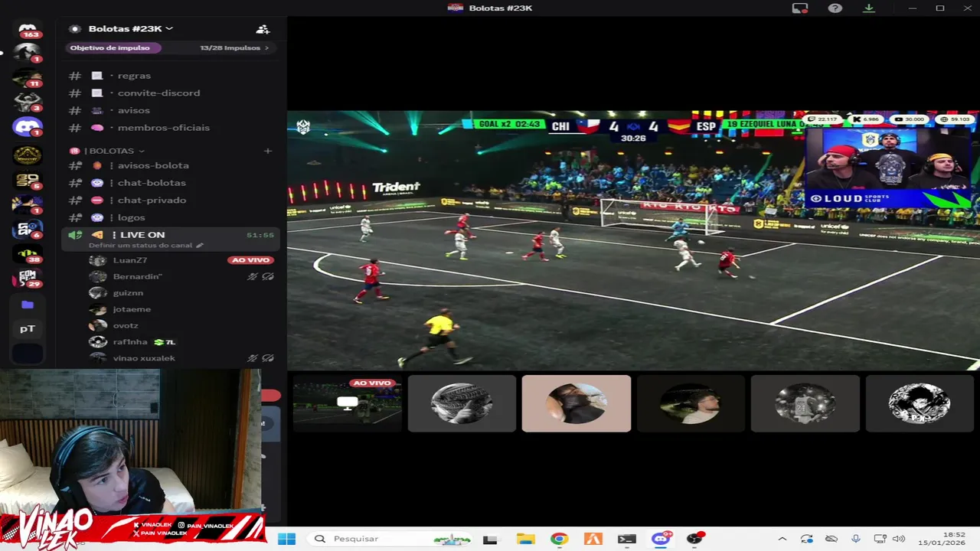
Task: Click the plus icon to create a BOLOTAS channel
Action: [268, 151]
